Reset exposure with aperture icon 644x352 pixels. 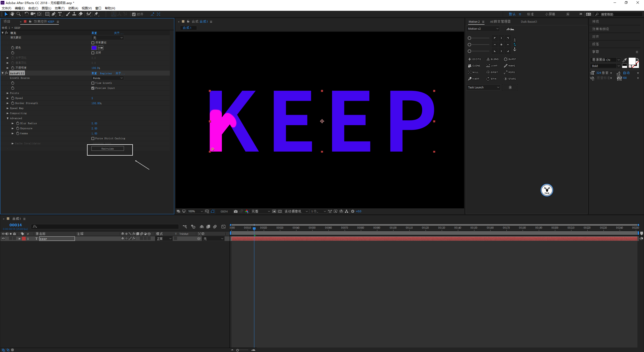coord(353,212)
